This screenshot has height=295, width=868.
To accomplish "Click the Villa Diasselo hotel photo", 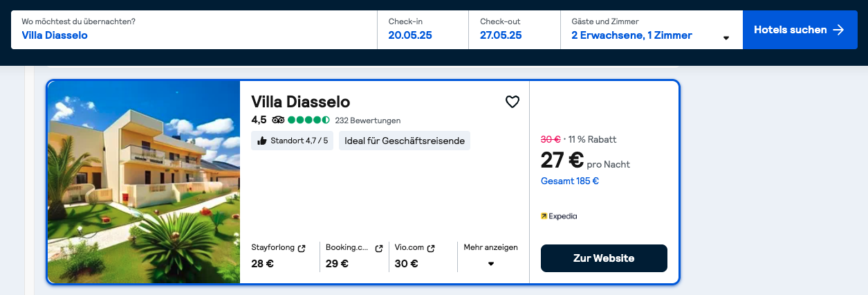I will coord(144,182).
